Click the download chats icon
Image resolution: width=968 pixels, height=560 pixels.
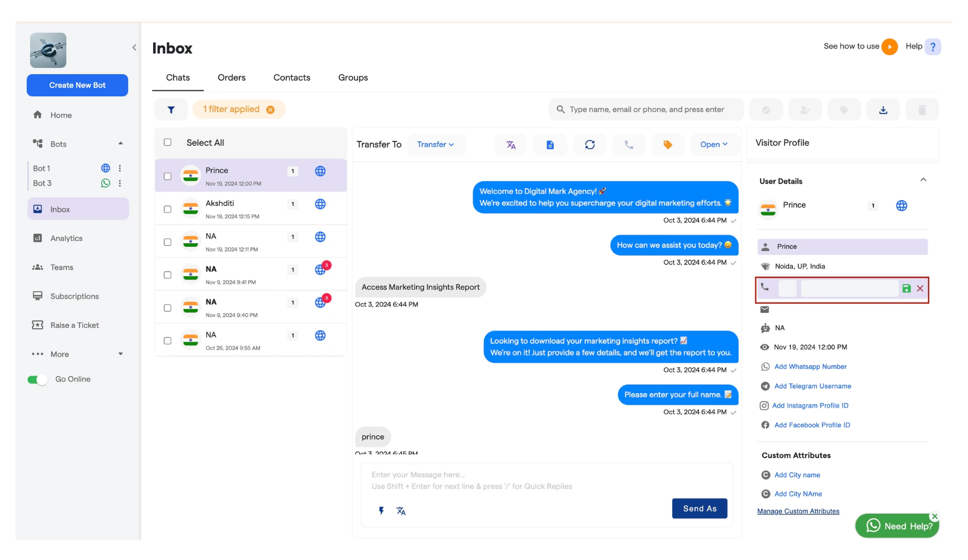click(883, 110)
